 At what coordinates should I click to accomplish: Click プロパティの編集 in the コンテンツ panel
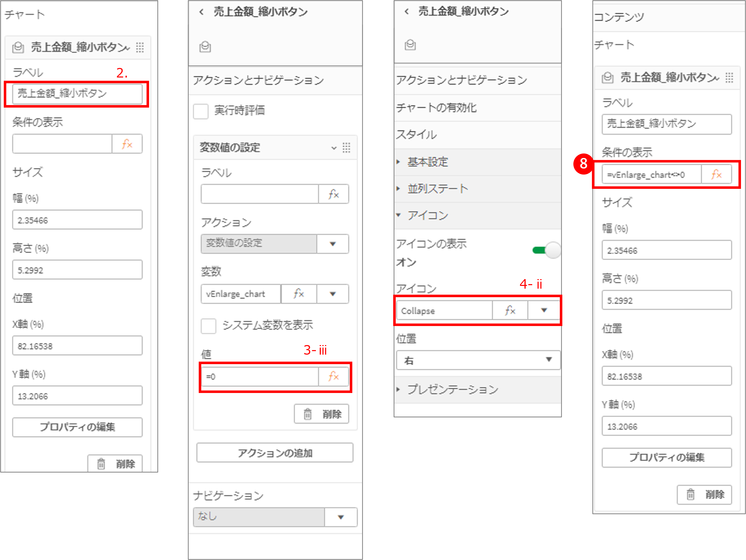tap(667, 457)
